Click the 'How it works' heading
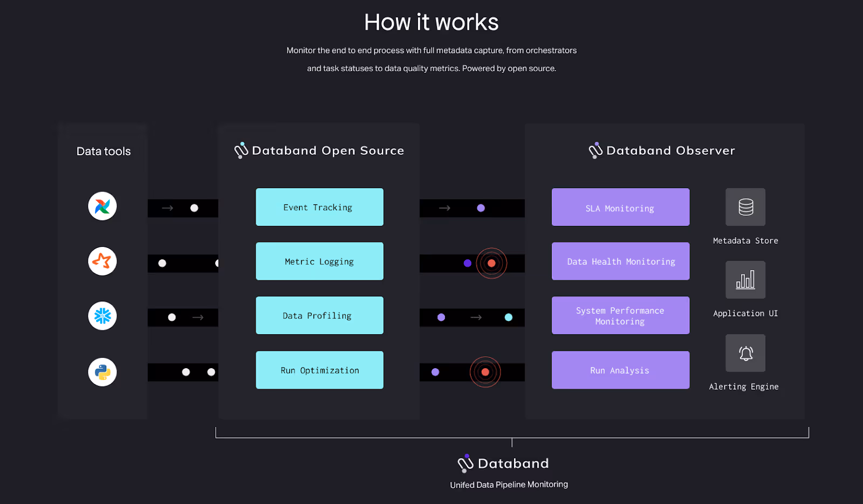 pyautogui.click(x=432, y=23)
